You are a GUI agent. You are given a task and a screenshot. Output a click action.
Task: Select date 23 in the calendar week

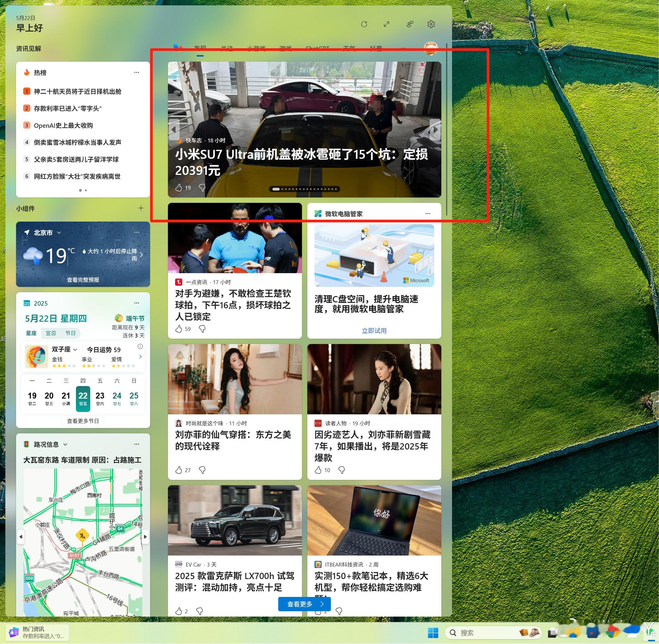(100, 399)
